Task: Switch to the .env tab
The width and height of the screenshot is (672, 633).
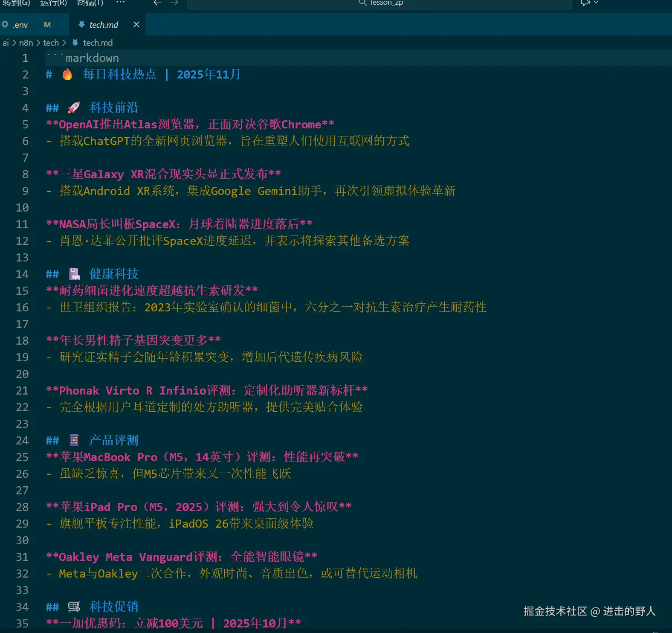Action: (x=34, y=25)
